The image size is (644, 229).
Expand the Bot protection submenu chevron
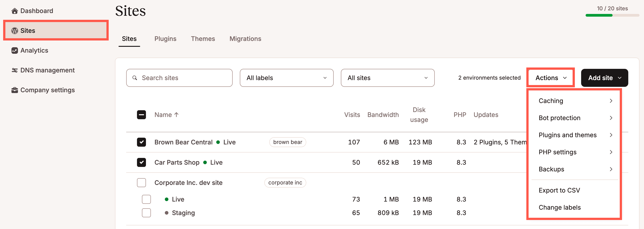[611, 118]
